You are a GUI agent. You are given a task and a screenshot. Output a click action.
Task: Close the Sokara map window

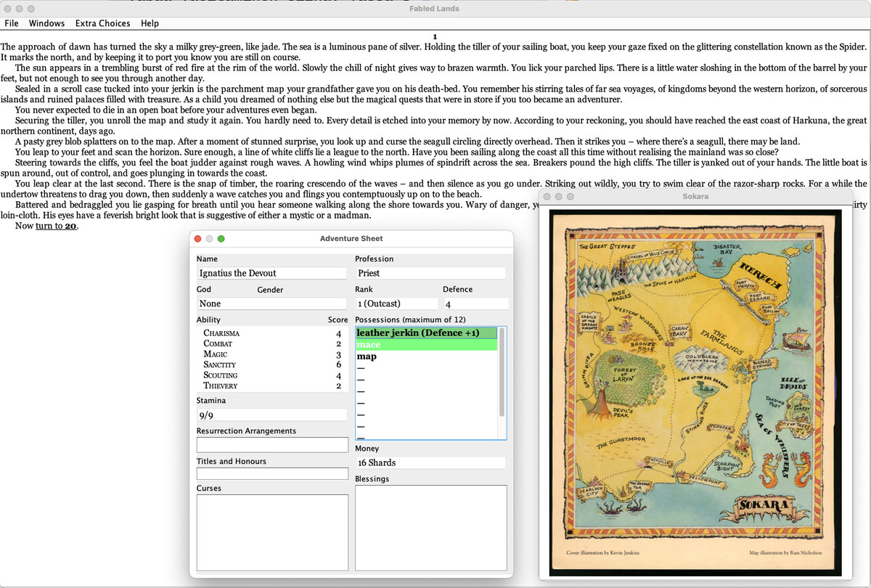click(545, 197)
